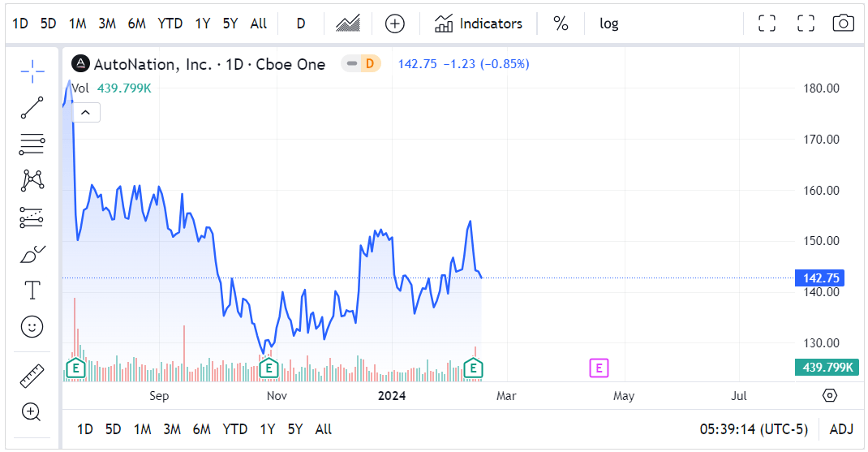Select the crosshair cursor tool
The image size is (868, 452).
[x=32, y=71]
